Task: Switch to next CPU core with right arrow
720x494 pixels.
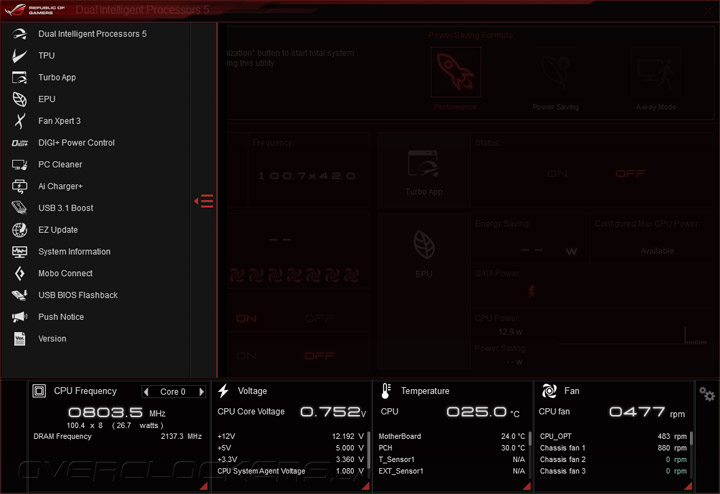Action: [x=202, y=392]
